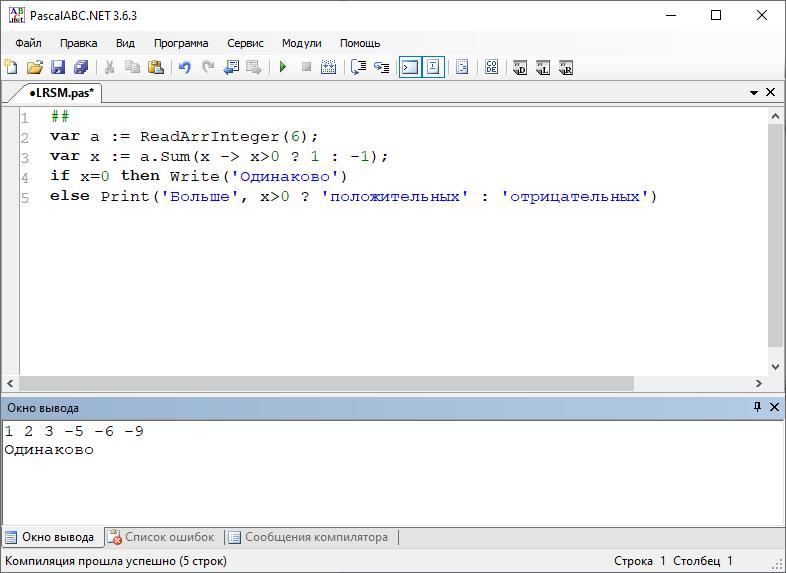The width and height of the screenshot is (786, 573).
Task: Click the New file icon
Action: coord(11,67)
